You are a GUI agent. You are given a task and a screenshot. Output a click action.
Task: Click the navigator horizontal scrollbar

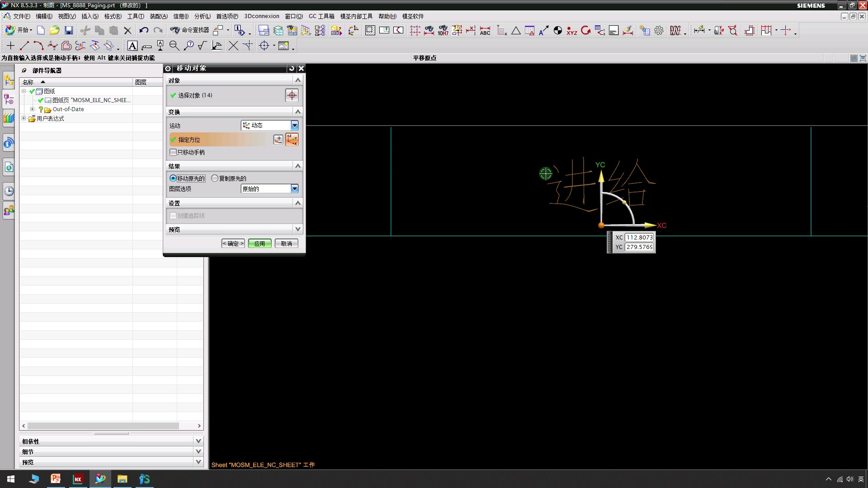[103, 426]
